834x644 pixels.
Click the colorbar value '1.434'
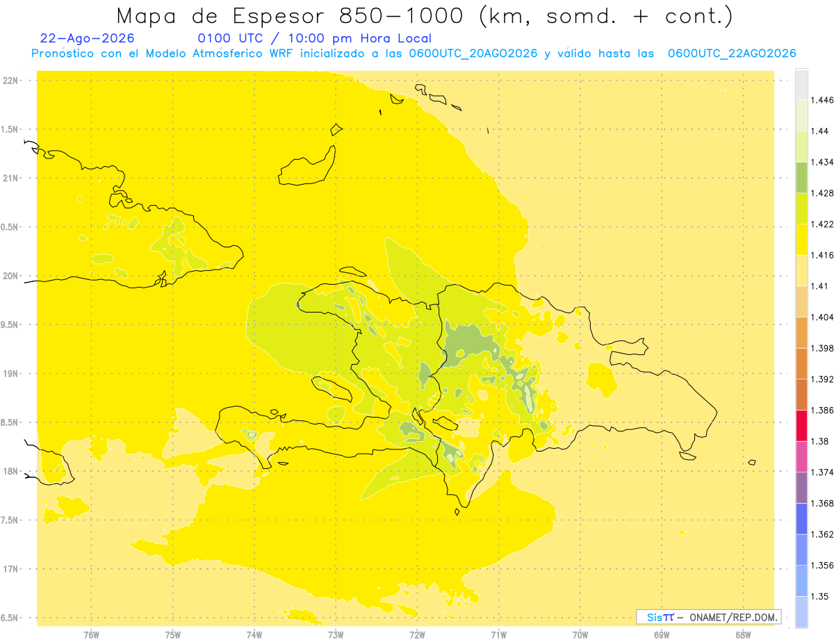822,162
